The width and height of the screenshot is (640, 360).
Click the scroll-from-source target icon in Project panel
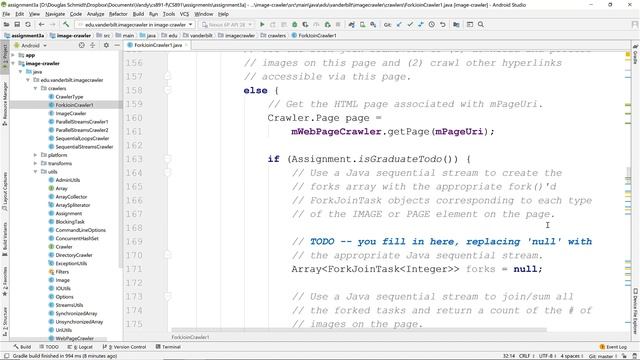pos(81,45)
